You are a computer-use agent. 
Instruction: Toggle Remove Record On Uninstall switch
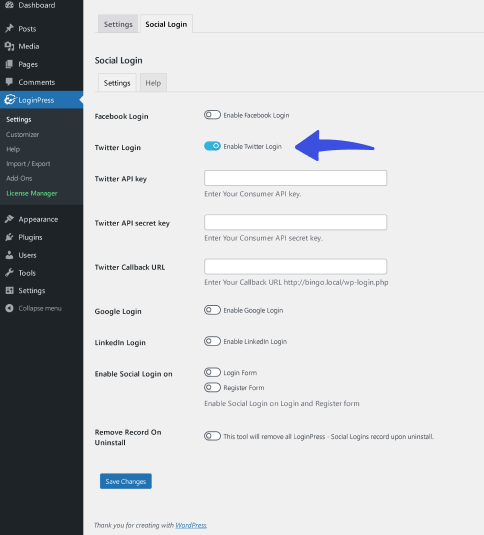coord(212,436)
